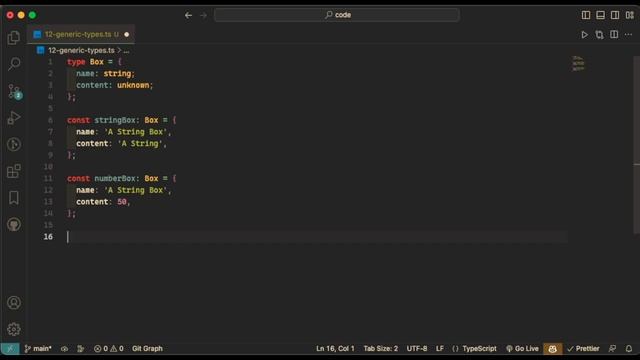Image resolution: width=640 pixels, height=360 pixels.
Task: Go to line via Ln 16, Col 1
Action: 335,349
